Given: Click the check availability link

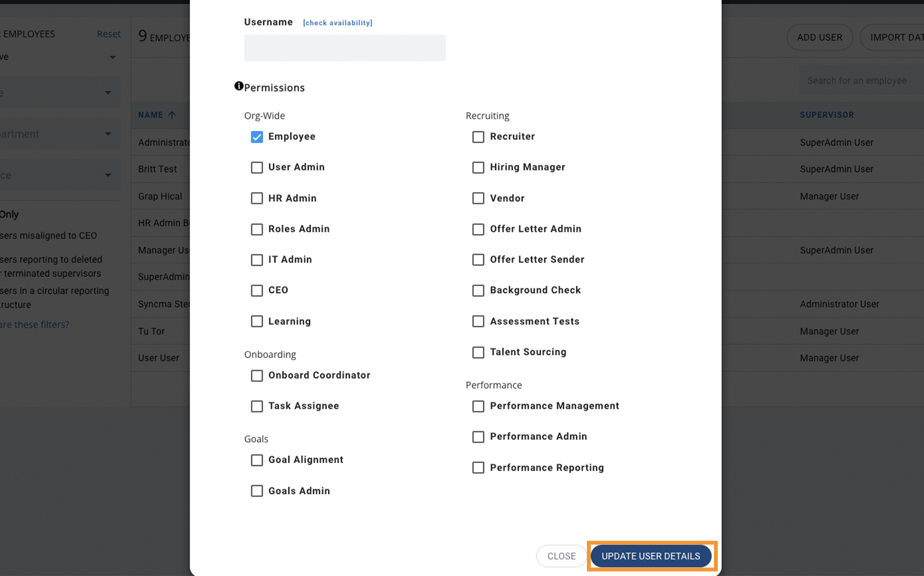Looking at the screenshot, I should click(338, 23).
